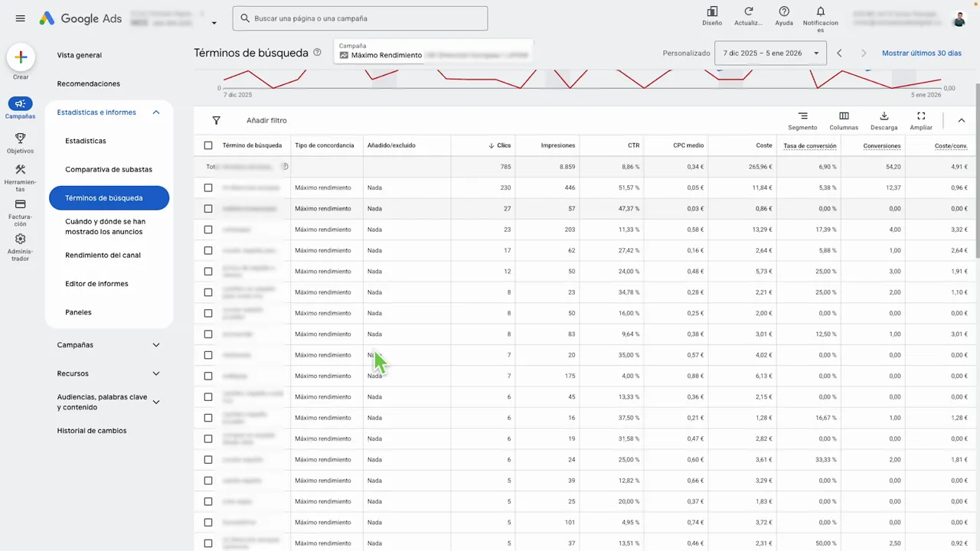Open the Diseño appearance icon
980x551 pixels.
tap(712, 11)
